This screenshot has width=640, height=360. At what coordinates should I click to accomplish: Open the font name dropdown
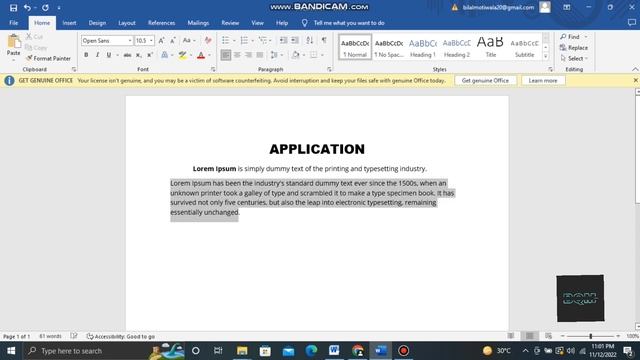[130, 41]
